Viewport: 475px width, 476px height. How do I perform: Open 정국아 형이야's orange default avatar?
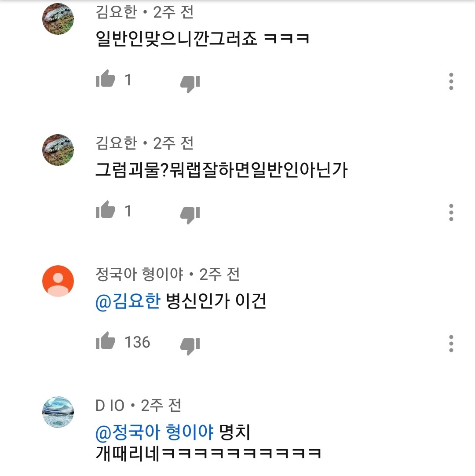click(x=57, y=280)
